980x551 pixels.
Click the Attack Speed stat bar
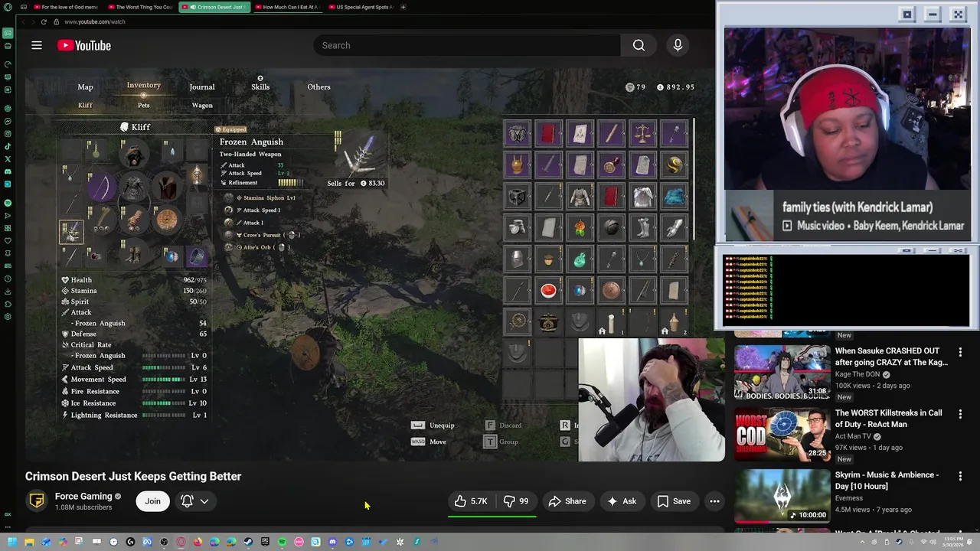[x=164, y=368]
